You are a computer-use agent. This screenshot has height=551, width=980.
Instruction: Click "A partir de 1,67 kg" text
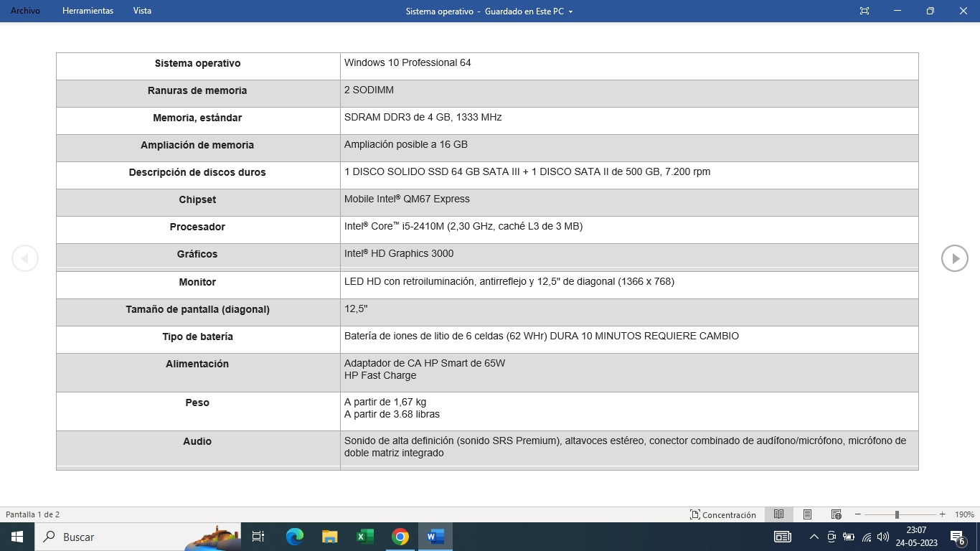click(385, 402)
